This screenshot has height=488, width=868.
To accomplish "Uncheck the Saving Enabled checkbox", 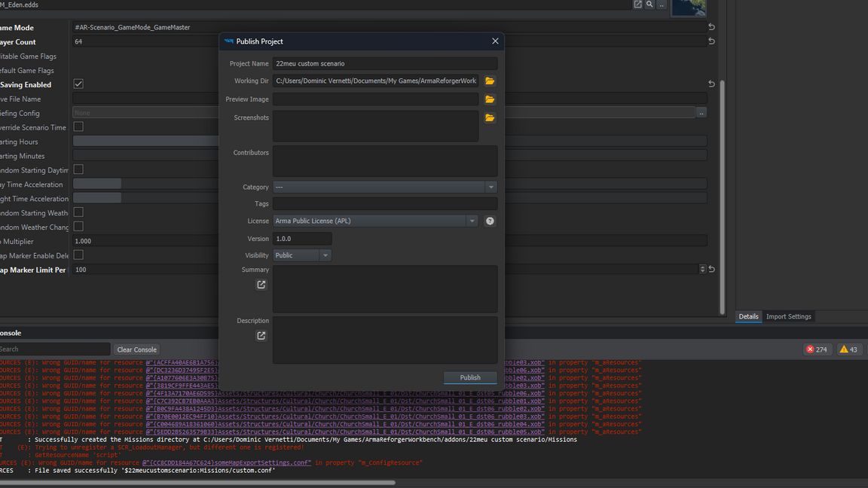I will (78, 84).
